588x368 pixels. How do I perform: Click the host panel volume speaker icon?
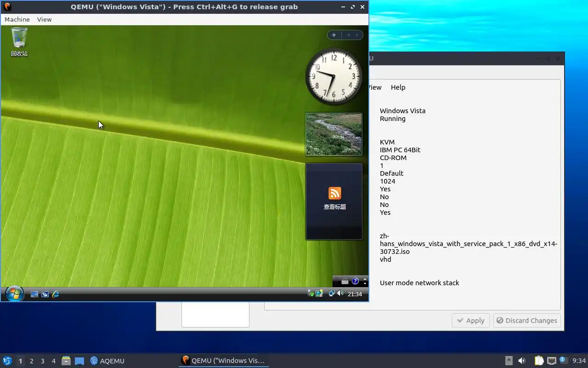[522, 361]
